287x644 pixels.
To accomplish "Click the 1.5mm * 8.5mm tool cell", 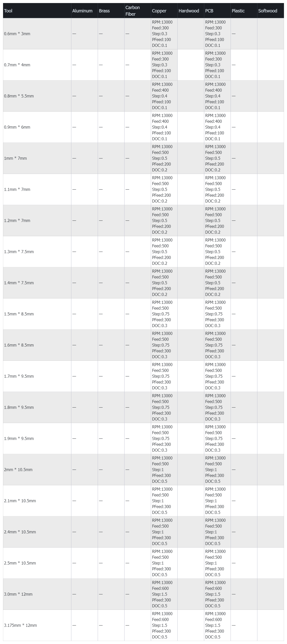I will click(19, 314).
